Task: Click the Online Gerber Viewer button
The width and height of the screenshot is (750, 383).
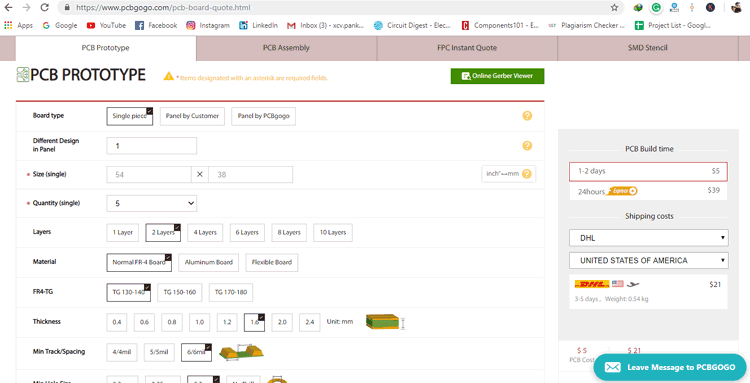Action: 497,76
